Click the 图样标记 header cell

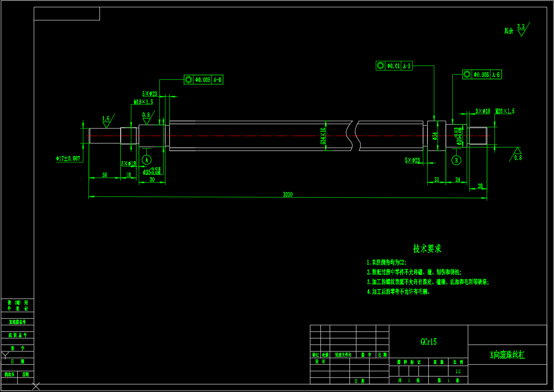409,362
